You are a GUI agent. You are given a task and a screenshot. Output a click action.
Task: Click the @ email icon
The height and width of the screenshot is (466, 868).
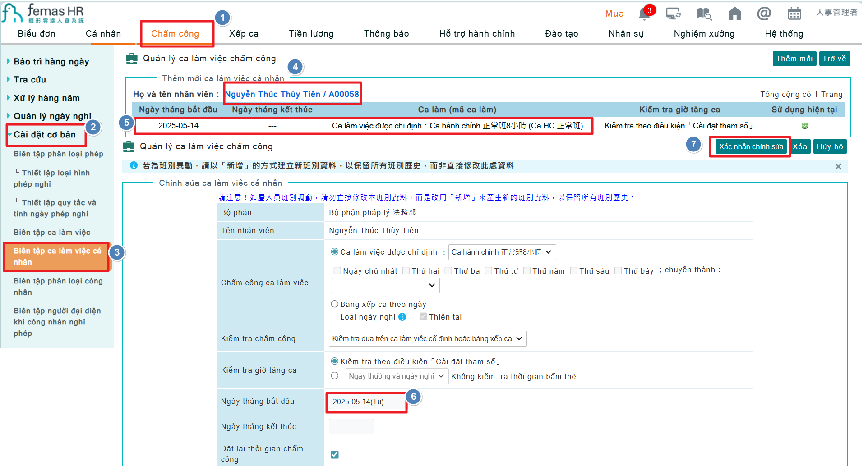click(x=764, y=14)
